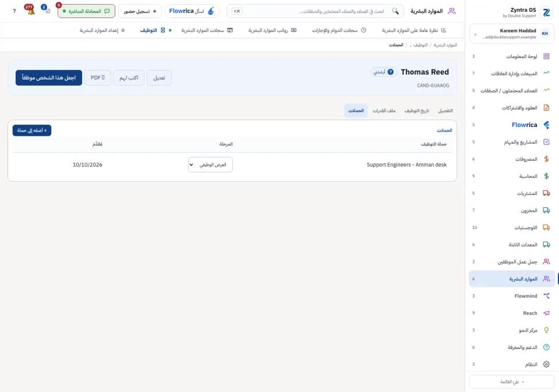
Task: Open Flowmind sidebar icon
Action: click(x=546, y=296)
